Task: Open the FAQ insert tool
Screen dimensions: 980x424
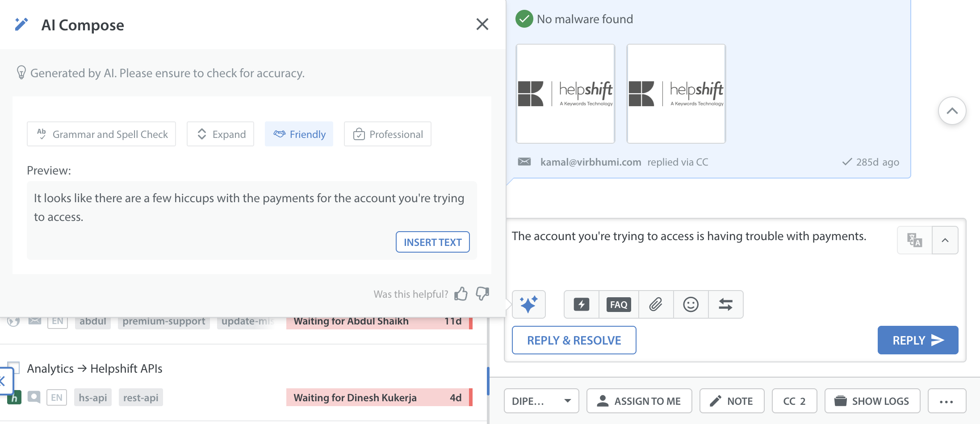Action: [619, 304]
